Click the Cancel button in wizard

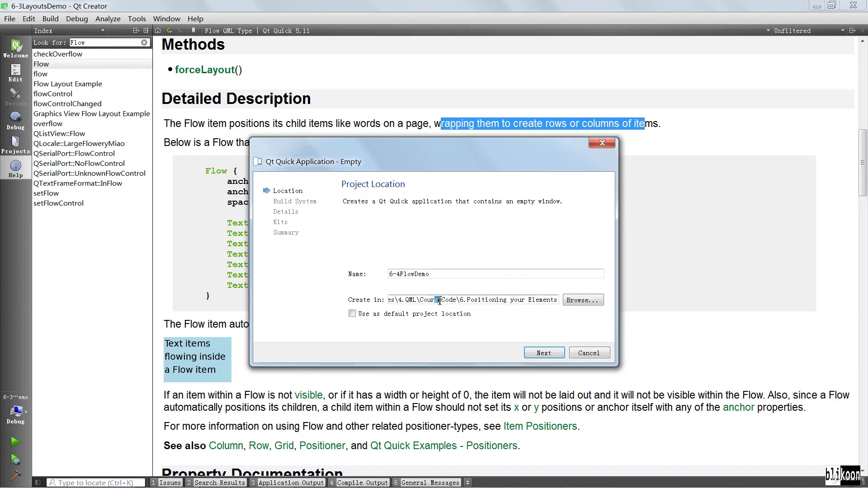589,353
